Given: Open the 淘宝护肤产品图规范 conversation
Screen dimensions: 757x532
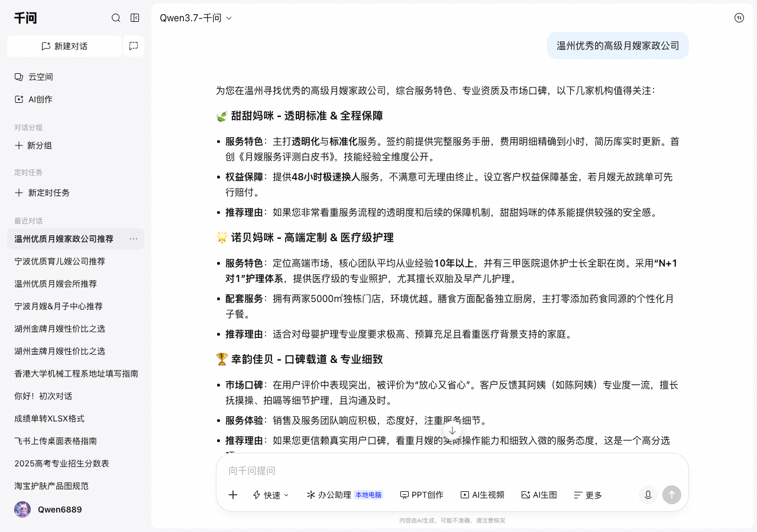Looking at the screenshot, I should (76, 486).
